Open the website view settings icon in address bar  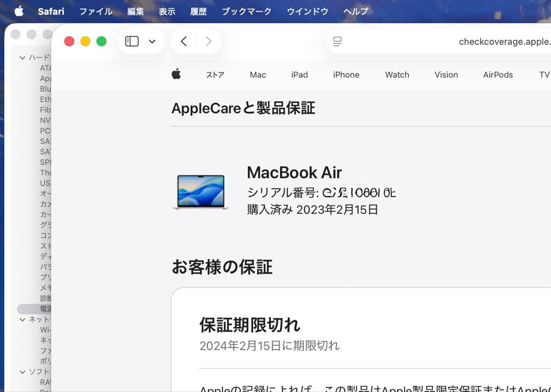(337, 41)
